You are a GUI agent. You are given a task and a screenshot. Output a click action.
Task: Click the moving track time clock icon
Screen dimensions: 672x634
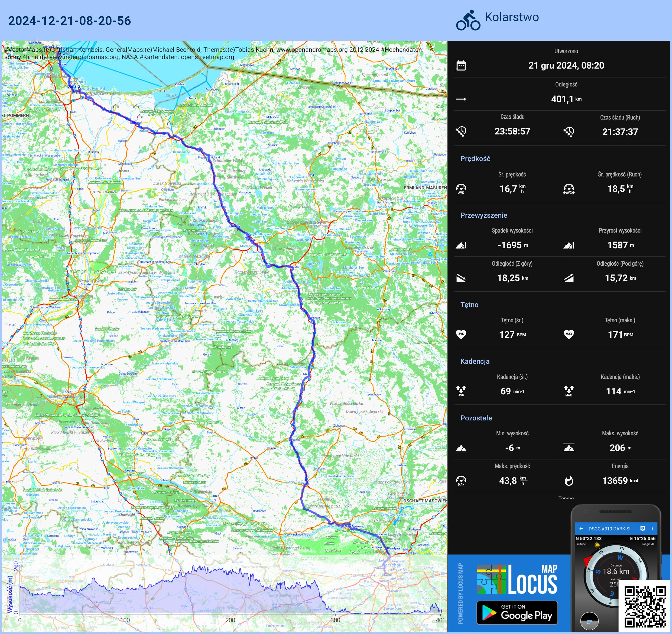pos(569,132)
